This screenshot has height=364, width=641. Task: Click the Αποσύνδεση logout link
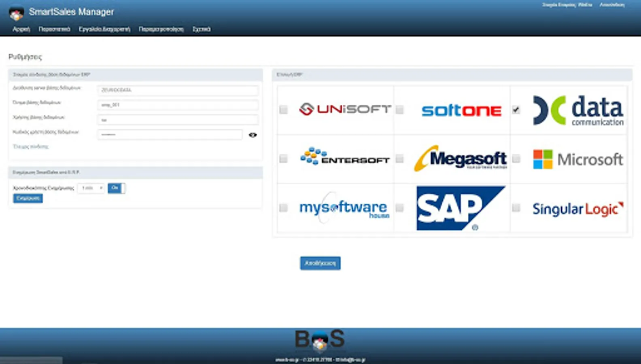[x=612, y=5]
